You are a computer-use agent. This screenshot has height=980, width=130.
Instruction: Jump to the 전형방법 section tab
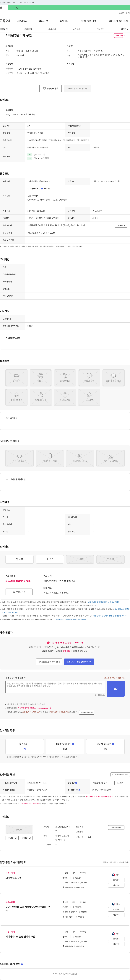100,29
